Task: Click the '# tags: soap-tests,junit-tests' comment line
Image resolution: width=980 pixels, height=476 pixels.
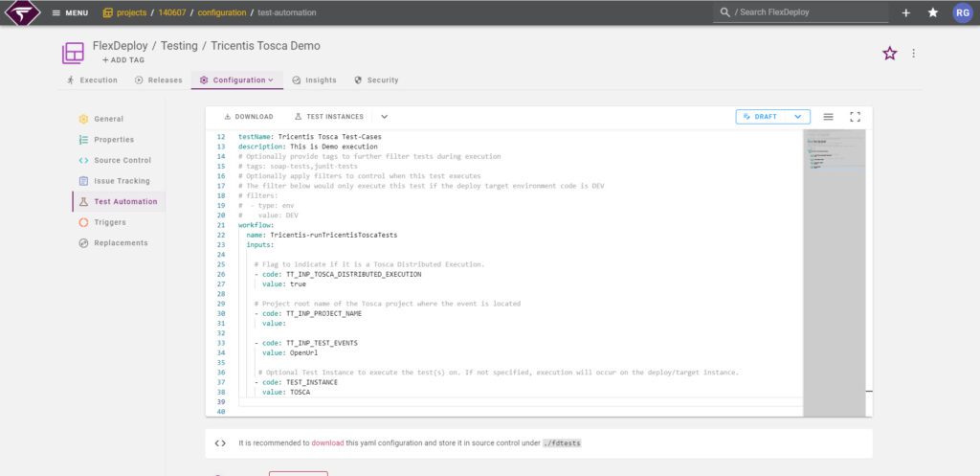Action: (x=299, y=167)
